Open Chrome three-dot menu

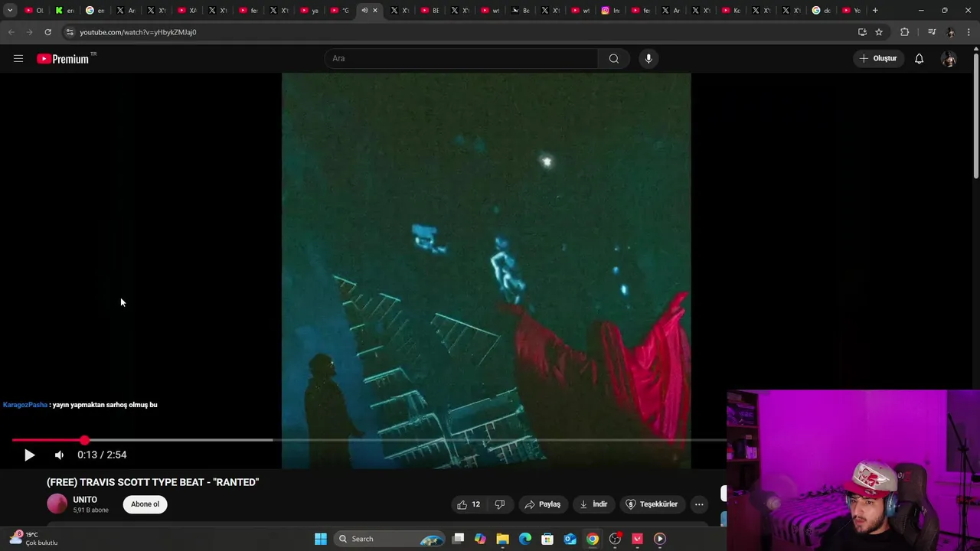click(969, 32)
